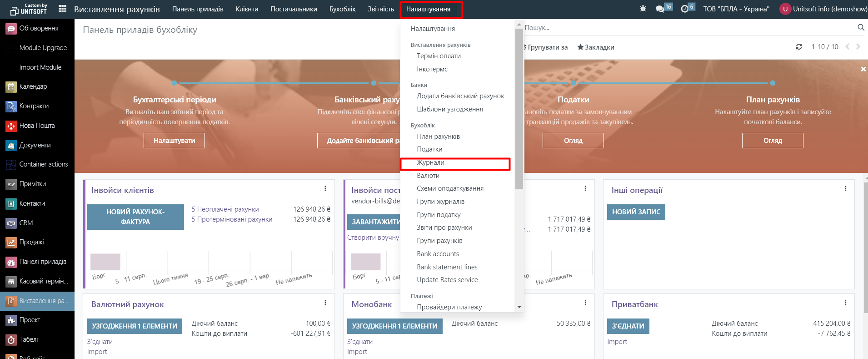Screen dimensions: 868x359
Task: Open messages chat icon with 16 badge
Action: pyautogui.click(x=660, y=9)
